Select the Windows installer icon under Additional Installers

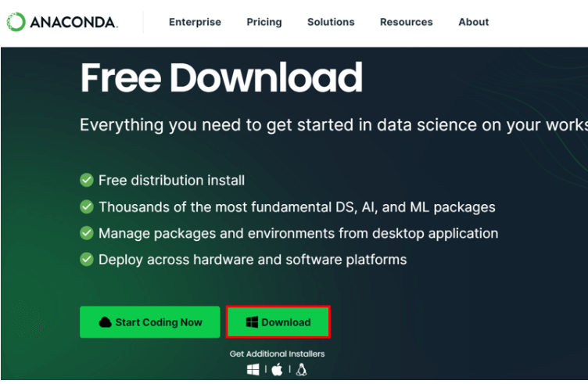tap(253, 370)
